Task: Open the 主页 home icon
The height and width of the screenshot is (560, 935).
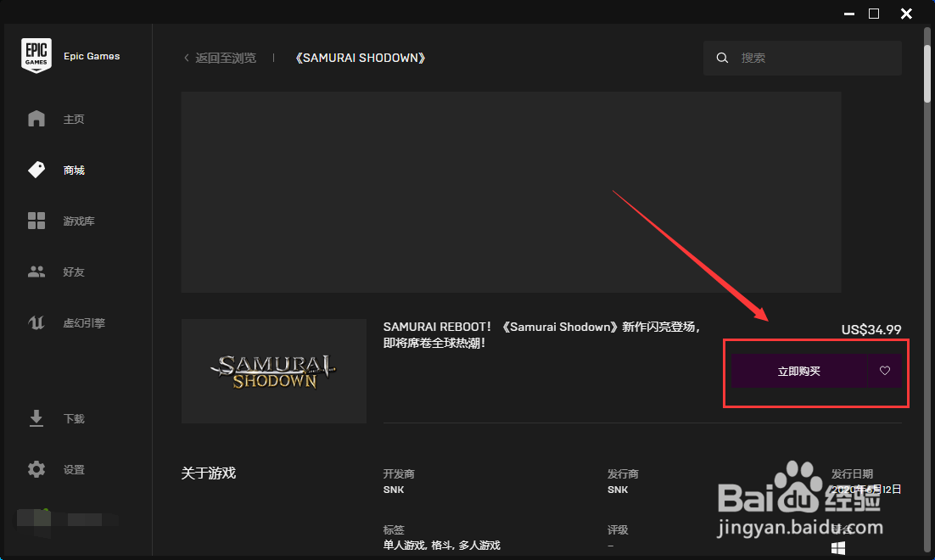Action: (36, 119)
